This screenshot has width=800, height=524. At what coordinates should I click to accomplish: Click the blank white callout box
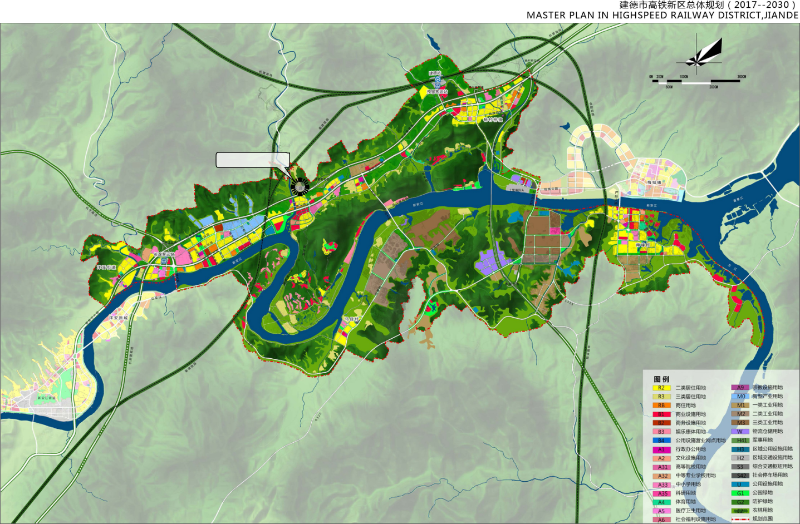pyautogui.click(x=253, y=160)
